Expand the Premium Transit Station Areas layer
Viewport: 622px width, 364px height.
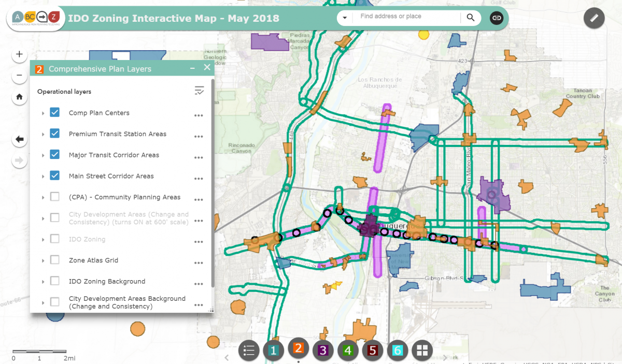click(x=43, y=134)
